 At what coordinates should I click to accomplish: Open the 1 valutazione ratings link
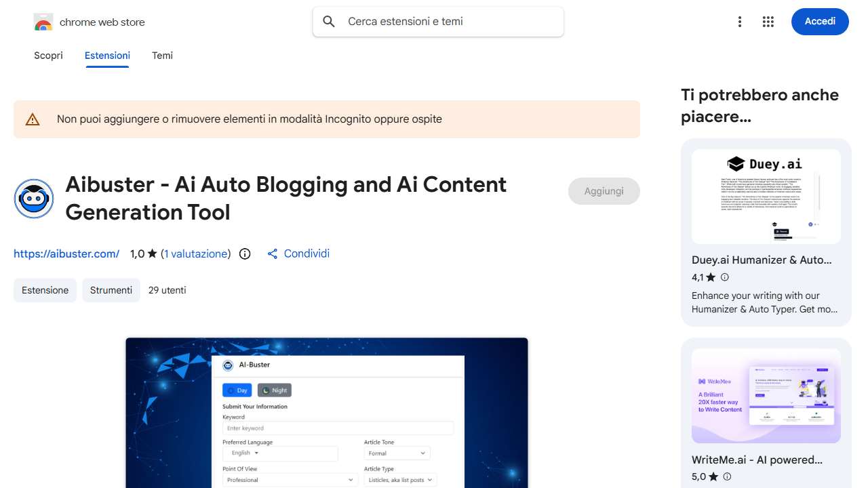(195, 254)
